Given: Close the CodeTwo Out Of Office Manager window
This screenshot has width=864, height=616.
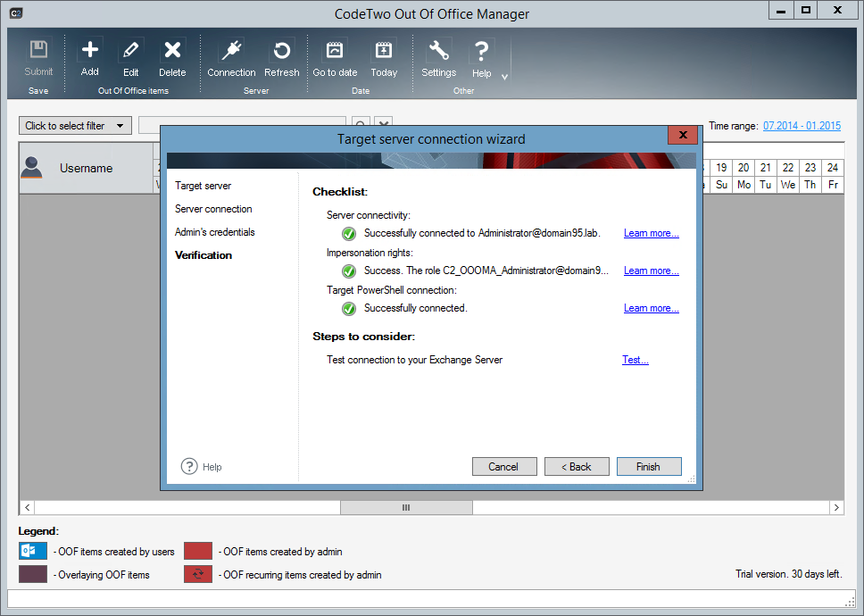Looking at the screenshot, I should (837, 10).
